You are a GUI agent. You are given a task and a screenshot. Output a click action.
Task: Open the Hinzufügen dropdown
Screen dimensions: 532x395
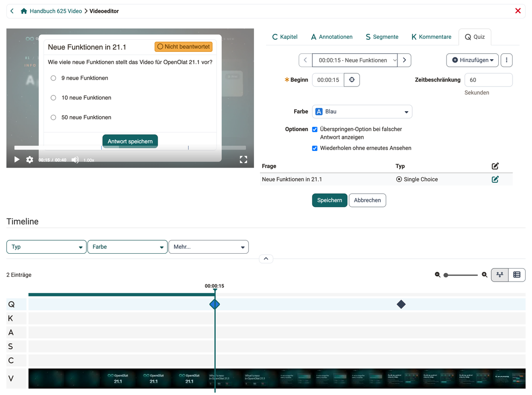pos(472,60)
